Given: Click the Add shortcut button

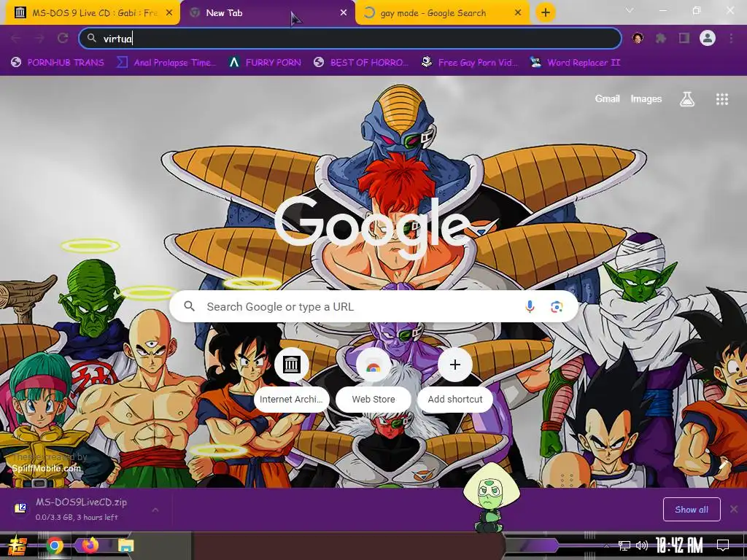Looking at the screenshot, I should [x=455, y=379].
